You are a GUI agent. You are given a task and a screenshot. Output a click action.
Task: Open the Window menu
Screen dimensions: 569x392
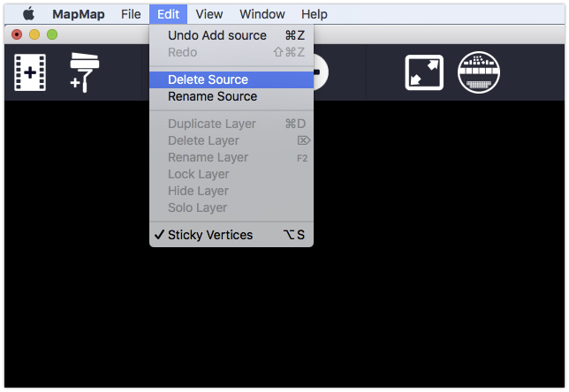click(x=262, y=14)
